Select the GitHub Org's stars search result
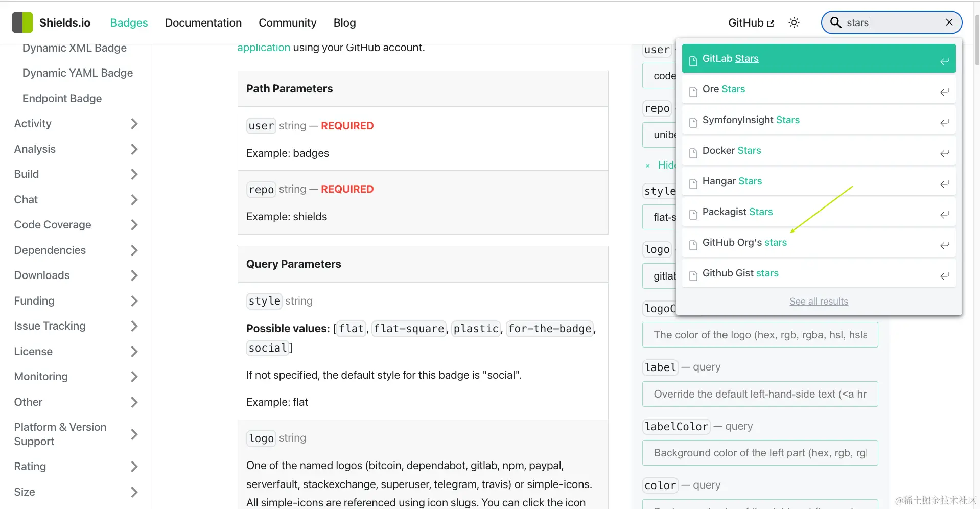The width and height of the screenshot is (980, 509). click(x=819, y=243)
